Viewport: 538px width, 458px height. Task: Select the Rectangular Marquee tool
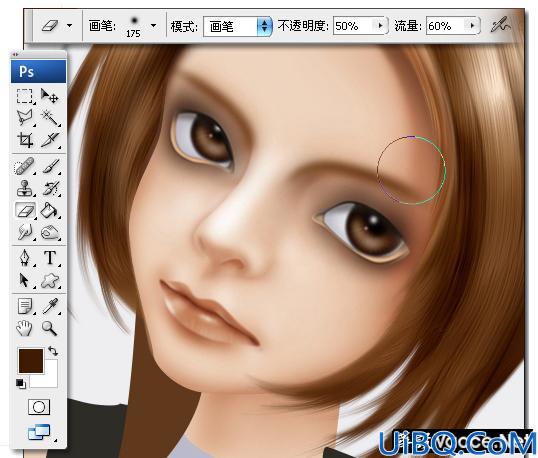[x=25, y=96]
